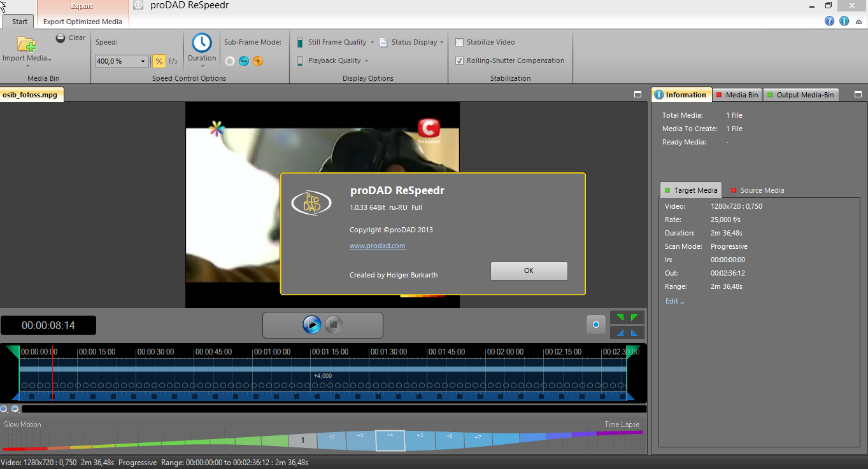Image resolution: width=868 pixels, height=469 pixels.
Task: Click OK in the About dialog
Action: tap(529, 270)
